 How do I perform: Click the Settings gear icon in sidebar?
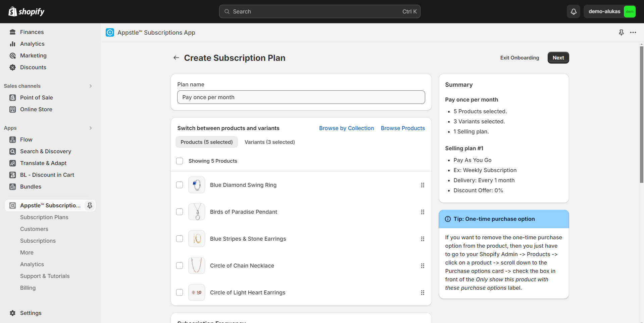pyautogui.click(x=13, y=313)
